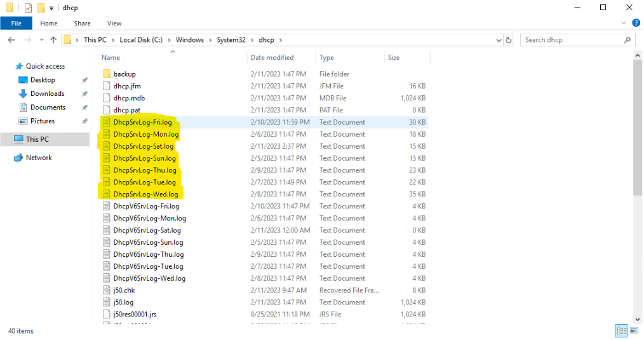Click DhcpV6SrvLog-Sat.log file icon
The width and height of the screenshot is (644, 340).
[107, 230]
